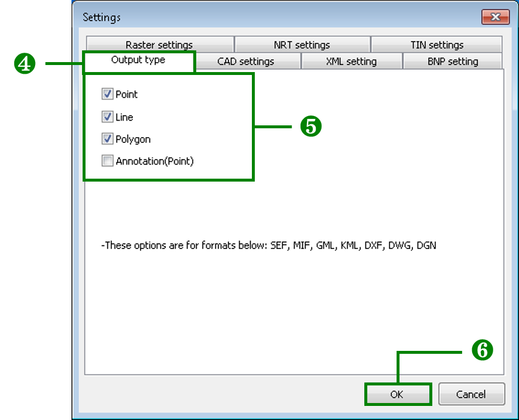This screenshot has height=420, width=519.
Task: Click the Annotation(Point) label text
Action: [x=155, y=161]
